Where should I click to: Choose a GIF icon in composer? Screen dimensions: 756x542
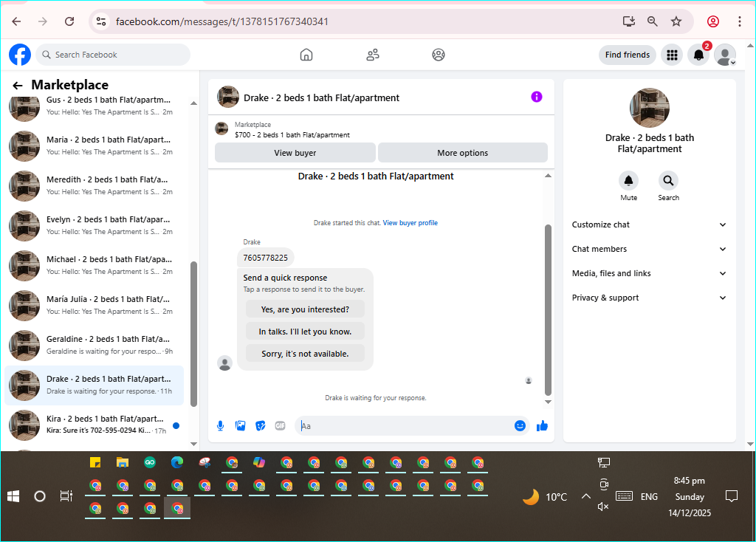[280, 426]
